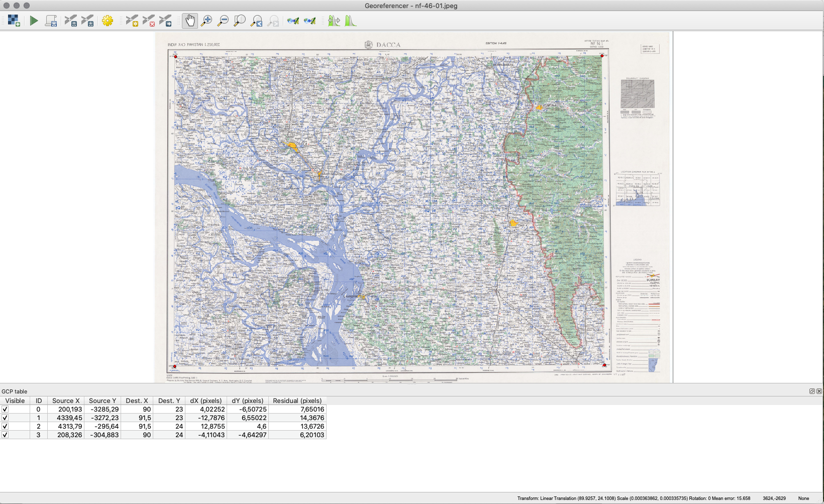Start georeferencing with the green play icon

[34, 21]
